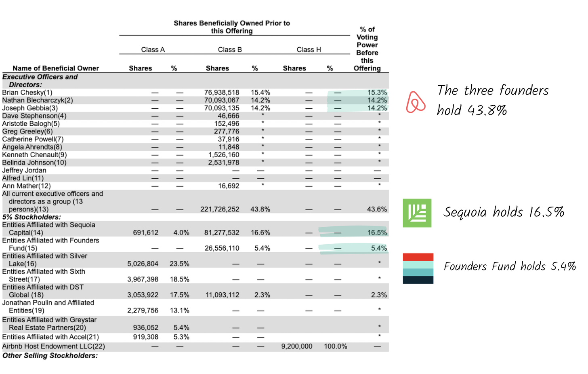Viewport: 588px width, 374px height.
Task: Select the 'Kenneth Chenault(9)' row name
Action: (x=34, y=155)
